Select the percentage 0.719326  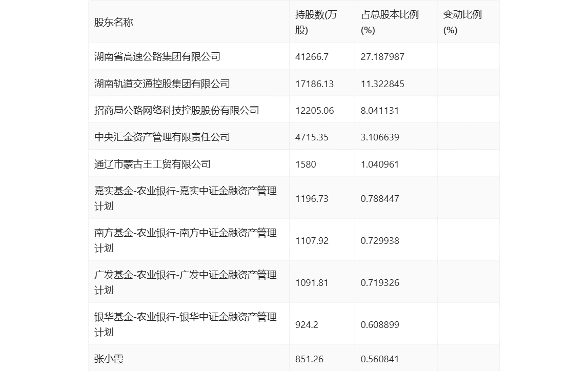(380, 282)
